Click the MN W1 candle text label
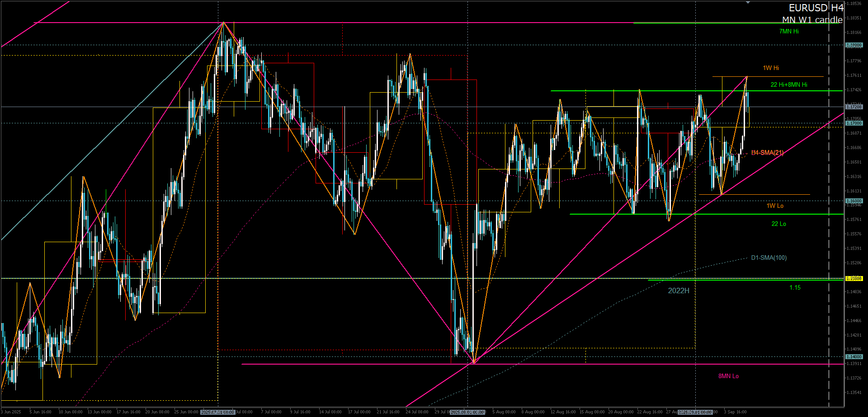This screenshot has height=417, width=868. (812, 20)
